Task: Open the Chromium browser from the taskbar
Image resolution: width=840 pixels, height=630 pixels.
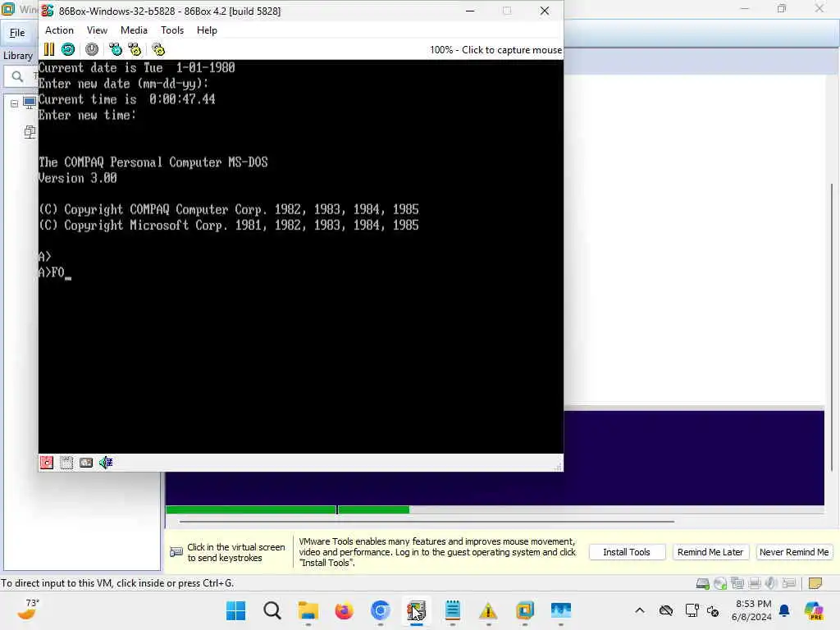Action: point(381,610)
